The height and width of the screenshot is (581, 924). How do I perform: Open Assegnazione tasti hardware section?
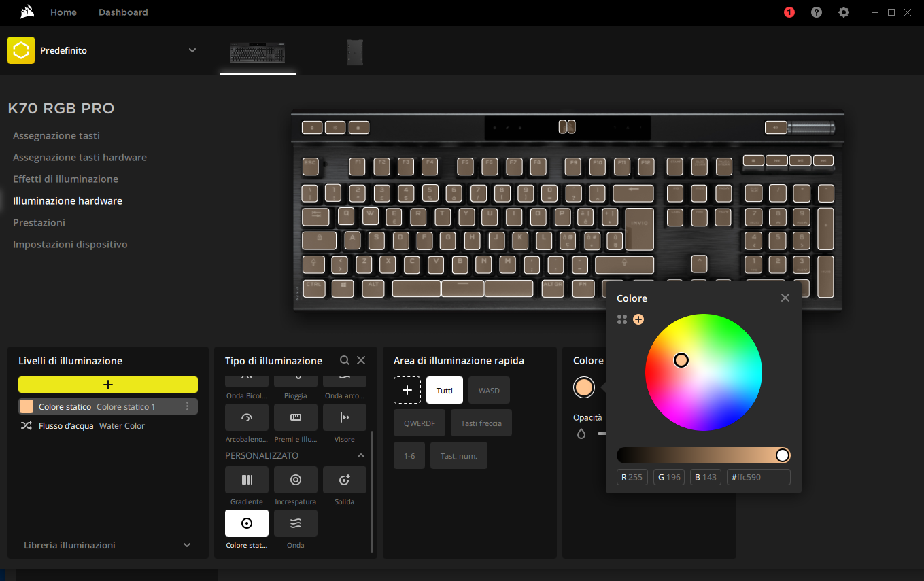point(80,157)
